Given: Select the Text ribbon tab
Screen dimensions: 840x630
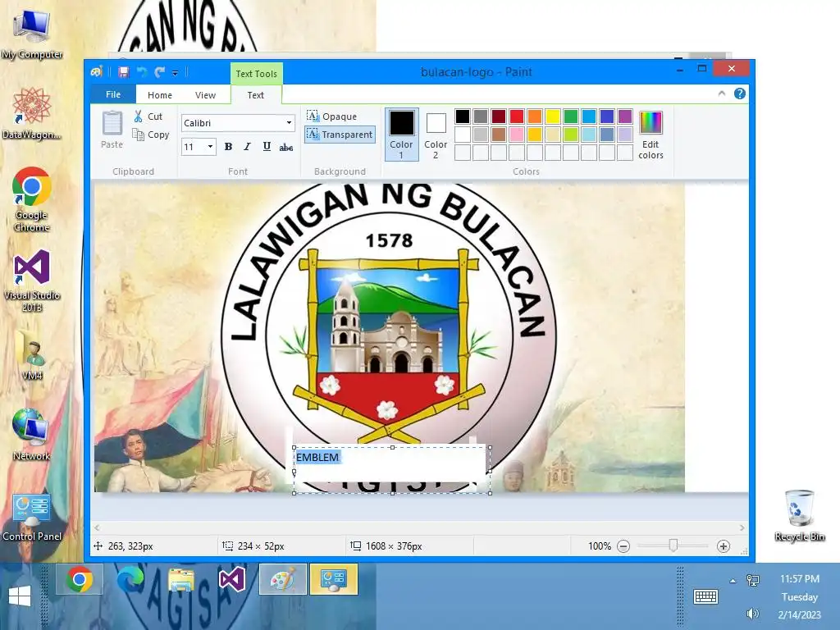Looking at the screenshot, I should coord(256,95).
